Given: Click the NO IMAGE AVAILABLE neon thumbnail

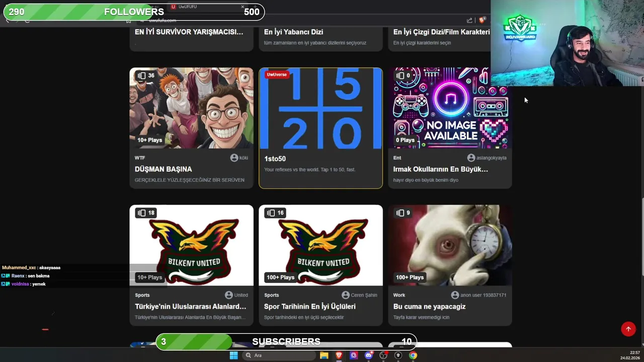Looking at the screenshot, I should 450,108.
